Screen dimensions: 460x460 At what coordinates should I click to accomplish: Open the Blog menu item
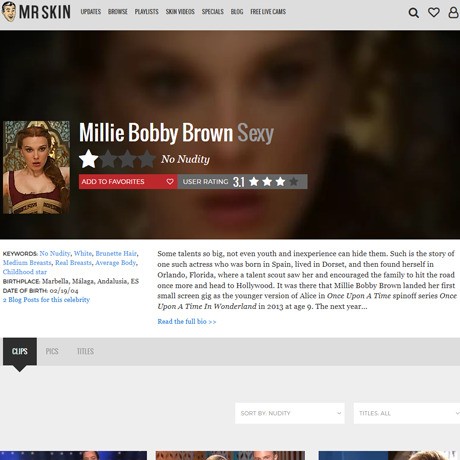pos(237,12)
